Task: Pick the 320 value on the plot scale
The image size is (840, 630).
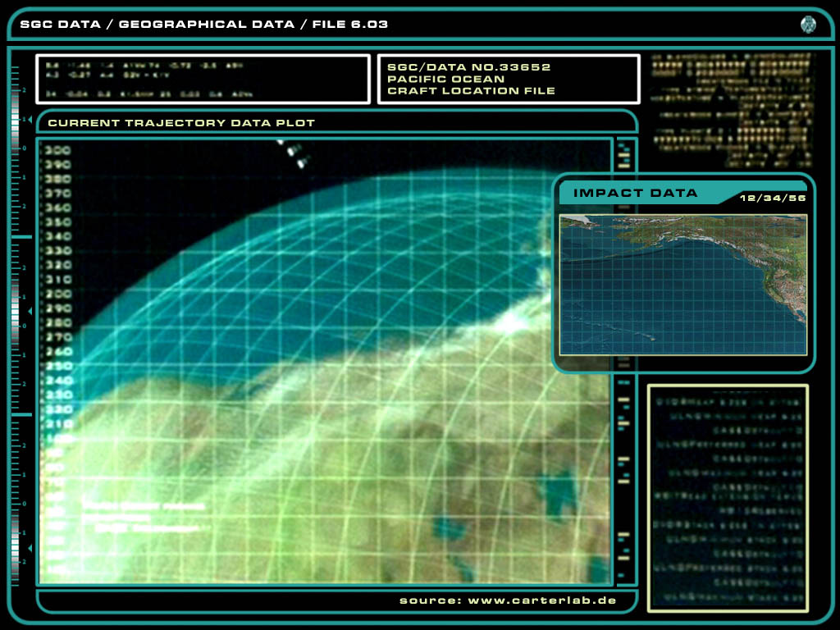Action: pos(58,265)
